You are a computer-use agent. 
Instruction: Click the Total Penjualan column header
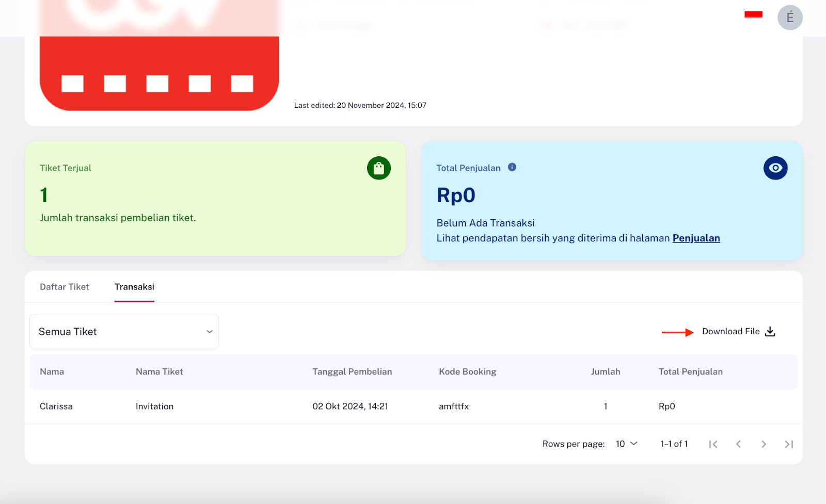tap(691, 372)
